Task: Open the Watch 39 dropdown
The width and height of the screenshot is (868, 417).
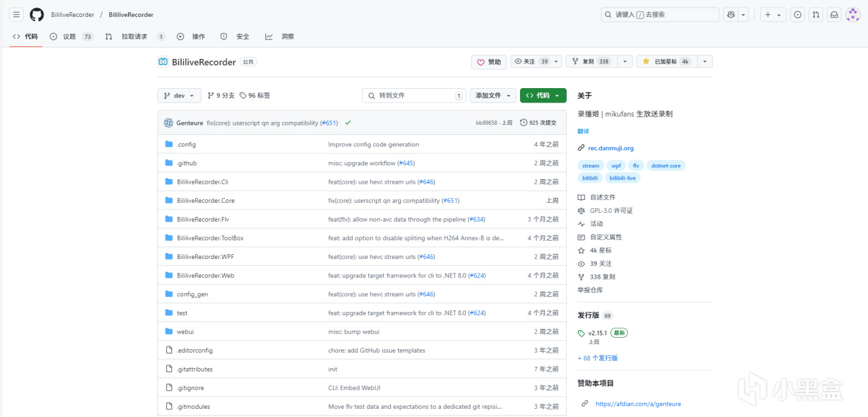Action: click(x=536, y=62)
